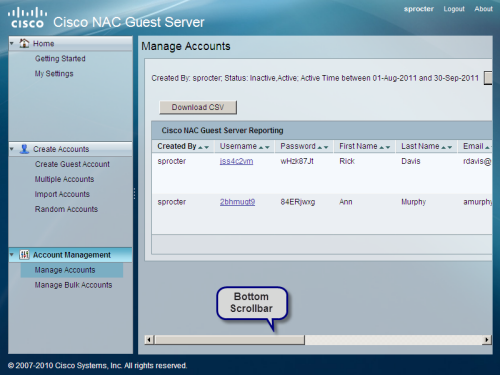This screenshot has height=375, width=500.
Task: Collapse the Account Management section triangle
Action: 12,255
